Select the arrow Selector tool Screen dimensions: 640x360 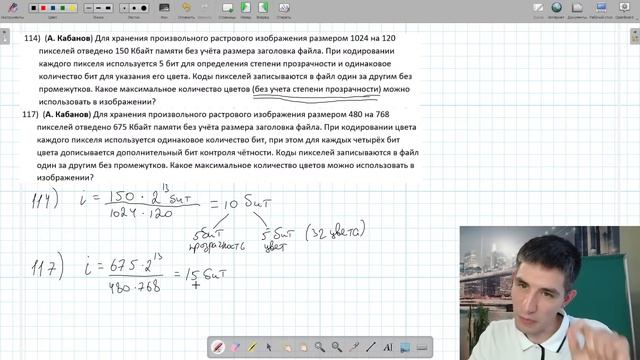pos(269,347)
